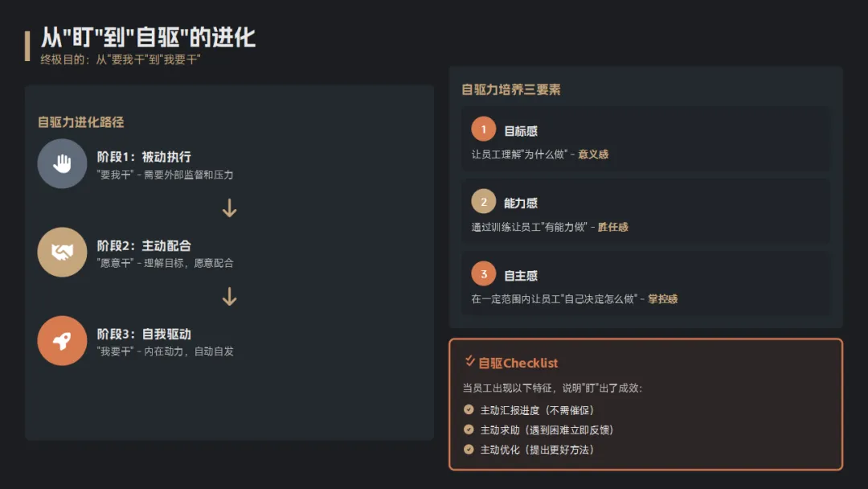
Task: Click the arrow below 阶段2 主动配合
Action: coord(230,297)
